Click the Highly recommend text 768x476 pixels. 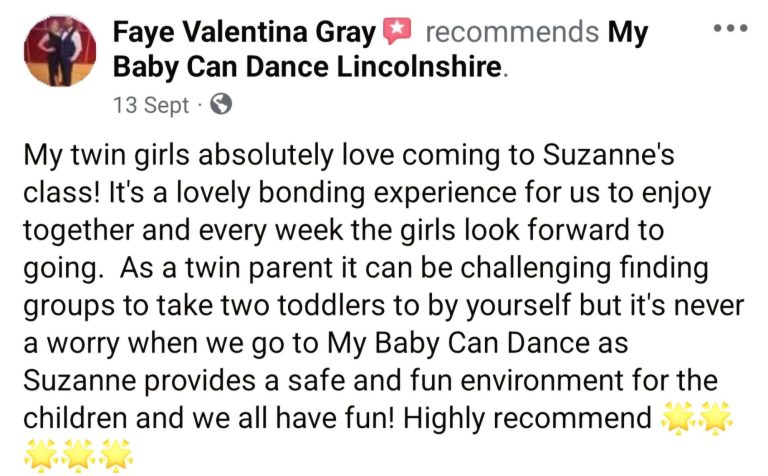pos(527,418)
